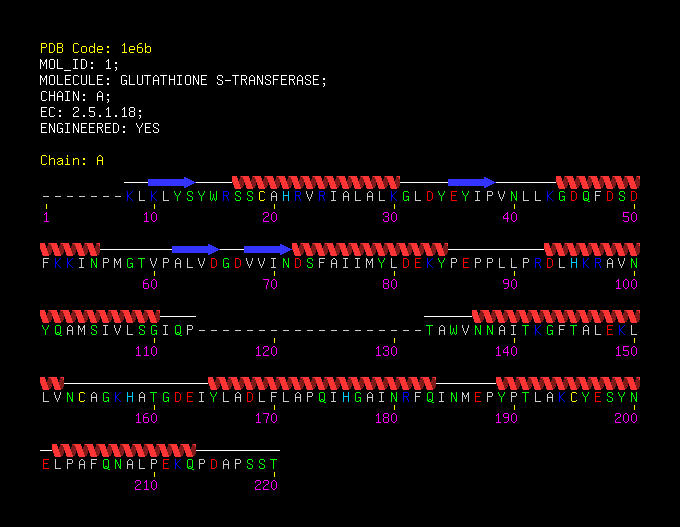Select residue number 160 label
The height and width of the screenshot is (527, 680).
[147, 418]
